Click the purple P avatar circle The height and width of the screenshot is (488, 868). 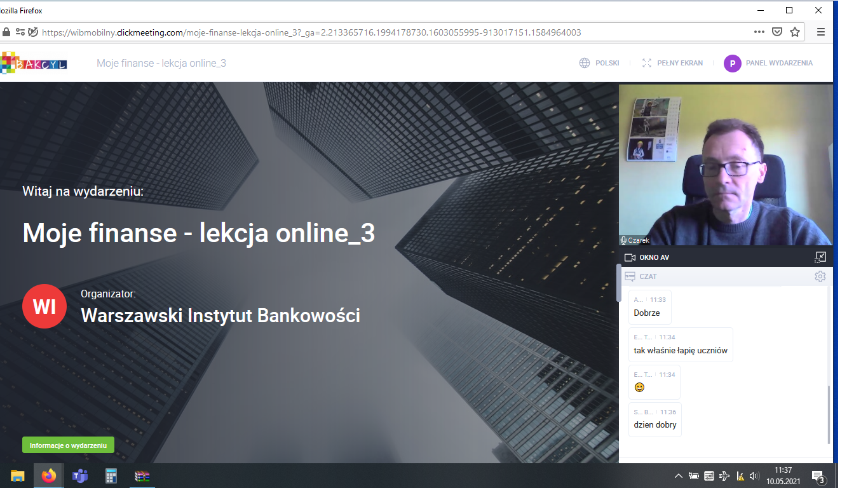tap(733, 63)
